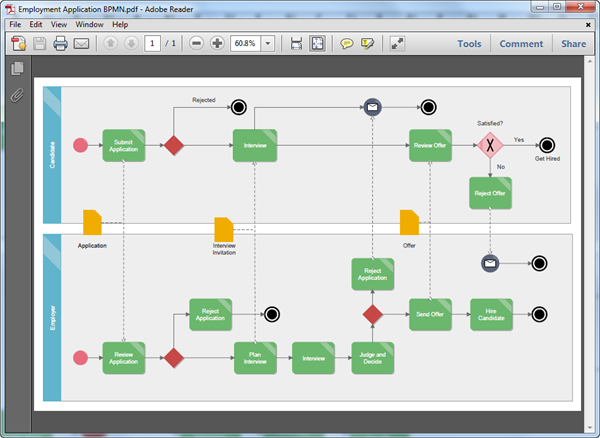This screenshot has width=600, height=438.
Task: Click the page number input field
Action: pos(151,44)
